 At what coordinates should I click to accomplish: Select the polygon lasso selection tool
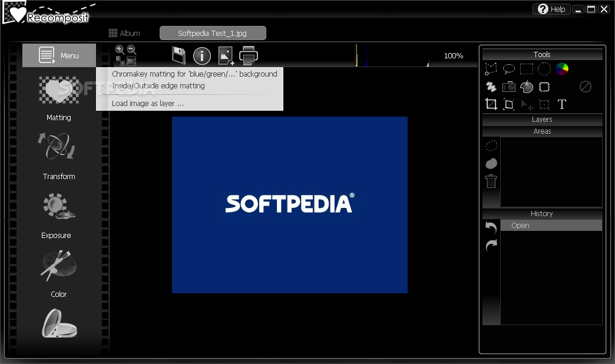tap(491, 69)
